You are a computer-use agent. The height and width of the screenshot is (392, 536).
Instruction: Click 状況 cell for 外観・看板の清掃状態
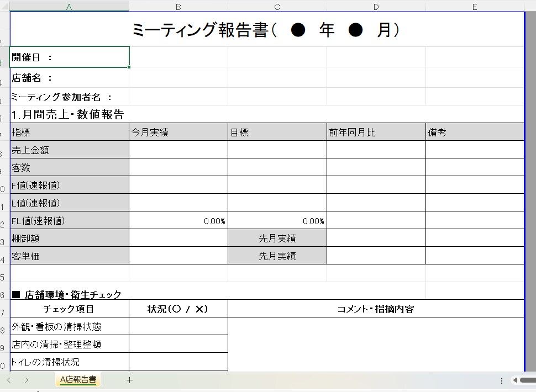[178, 326]
